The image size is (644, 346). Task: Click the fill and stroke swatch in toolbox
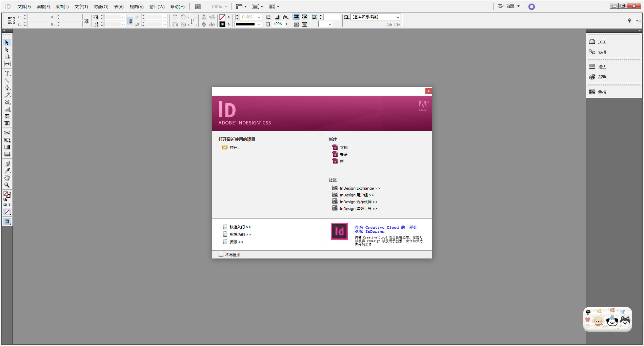point(7,195)
